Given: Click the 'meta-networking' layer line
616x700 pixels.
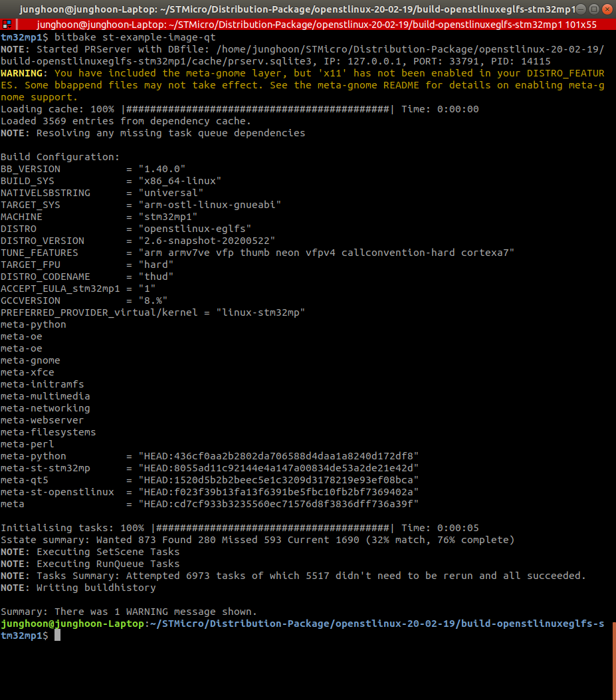Looking at the screenshot, I should point(45,408).
